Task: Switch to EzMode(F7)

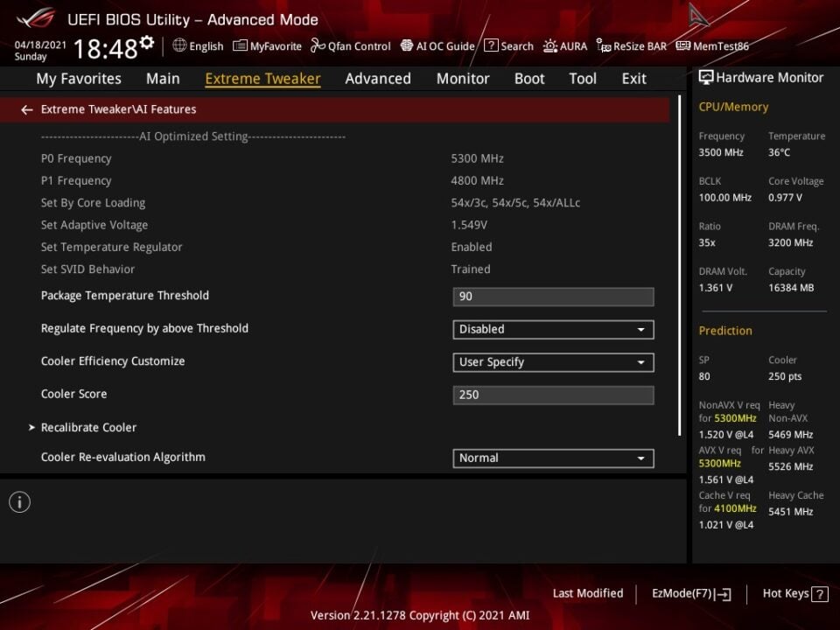Action: pyautogui.click(x=691, y=593)
